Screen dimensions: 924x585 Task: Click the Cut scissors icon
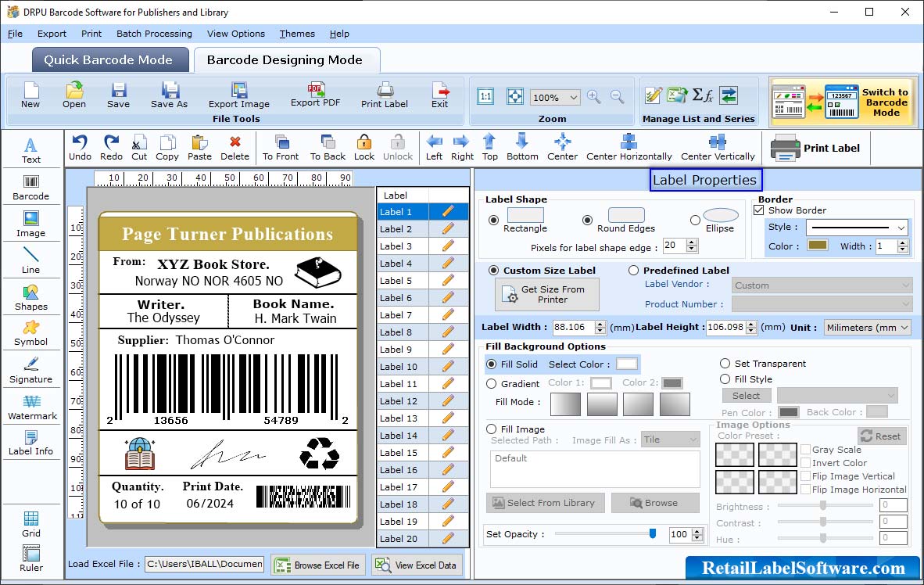click(x=139, y=148)
